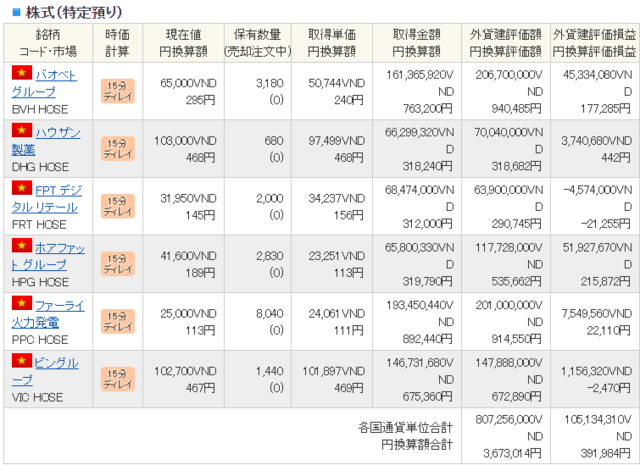Open the ハウザン製薬 stock link
The image size is (640, 465).
click(x=55, y=140)
